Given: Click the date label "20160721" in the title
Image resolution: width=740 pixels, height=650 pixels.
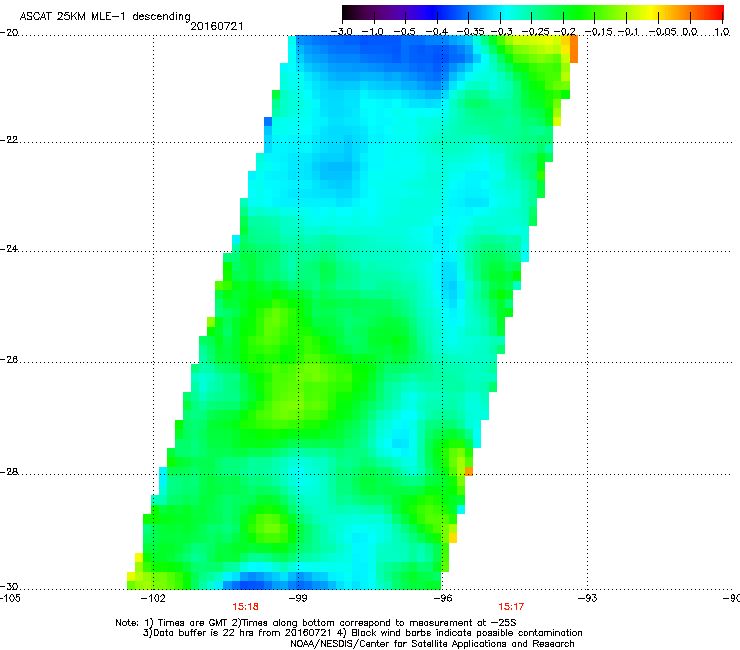Looking at the screenshot, I should (x=217, y=26).
